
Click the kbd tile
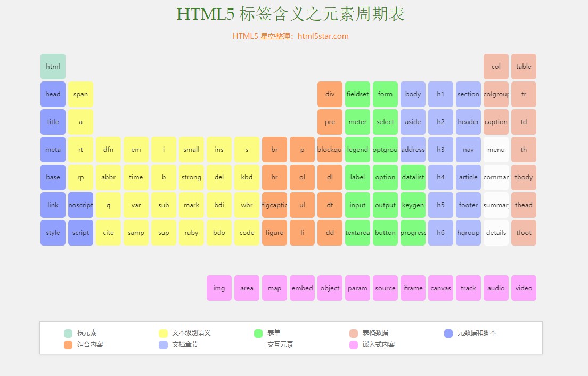click(247, 177)
